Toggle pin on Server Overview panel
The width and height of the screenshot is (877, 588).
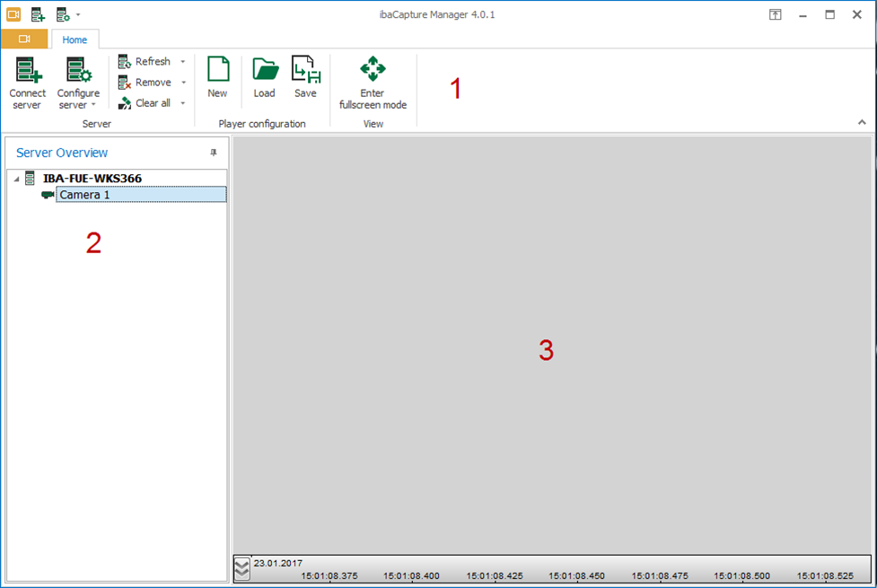[214, 153]
